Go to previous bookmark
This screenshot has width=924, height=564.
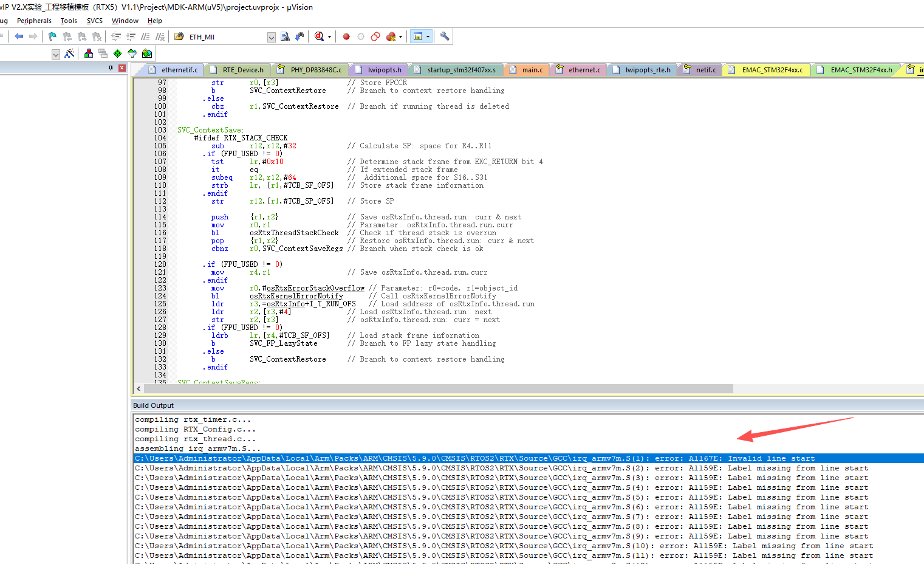pos(67,36)
